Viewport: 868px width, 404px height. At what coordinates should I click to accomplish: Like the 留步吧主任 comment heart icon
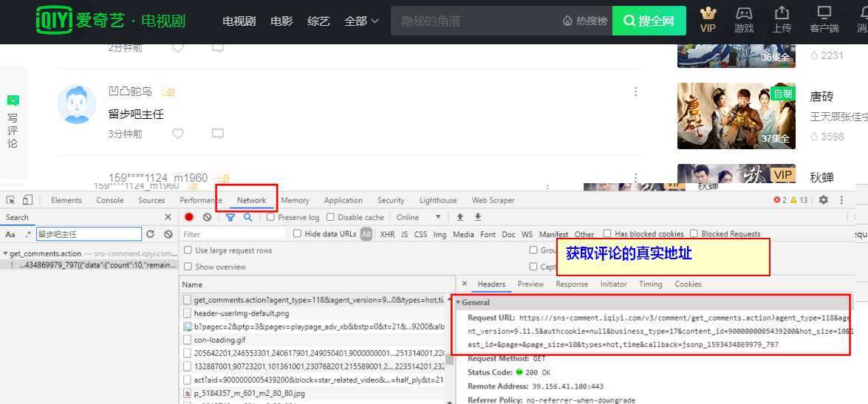(x=178, y=134)
